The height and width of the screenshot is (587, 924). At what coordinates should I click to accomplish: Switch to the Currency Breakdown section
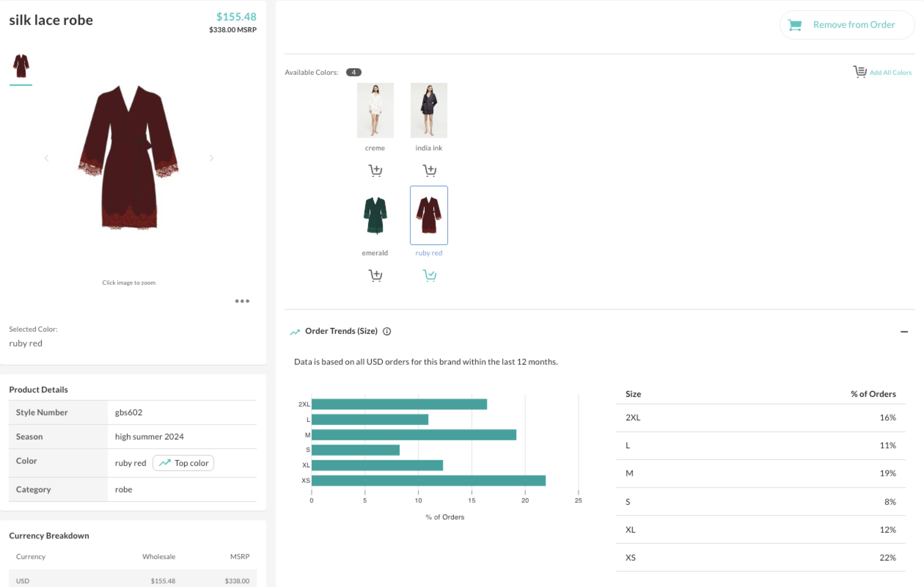pyautogui.click(x=49, y=535)
